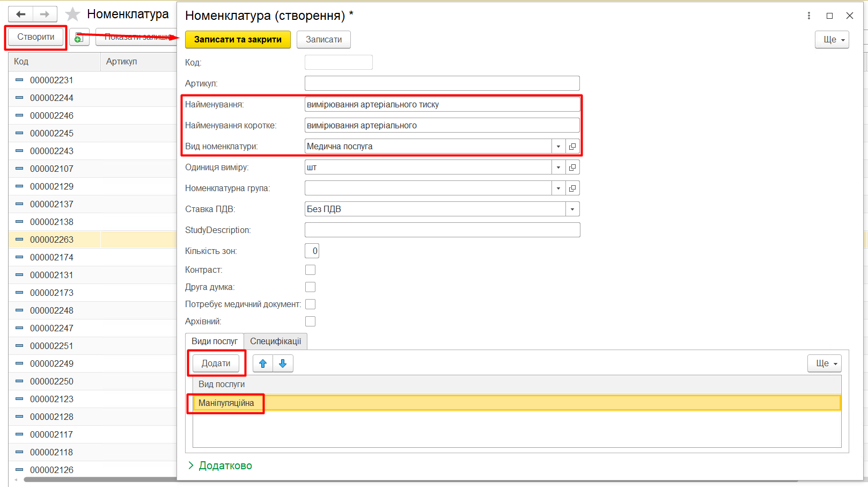Open the Ставка ПДВ dropdown
The width and height of the screenshot is (868, 487).
click(572, 209)
